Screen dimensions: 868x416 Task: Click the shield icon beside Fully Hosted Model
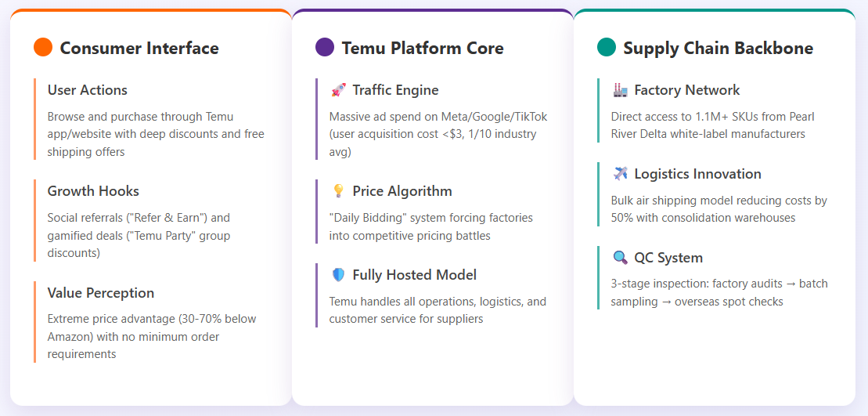[338, 275]
